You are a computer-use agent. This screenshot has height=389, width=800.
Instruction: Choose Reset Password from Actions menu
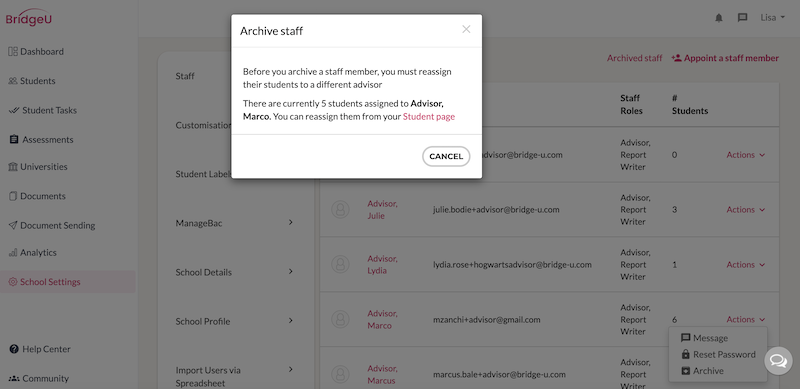point(718,354)
